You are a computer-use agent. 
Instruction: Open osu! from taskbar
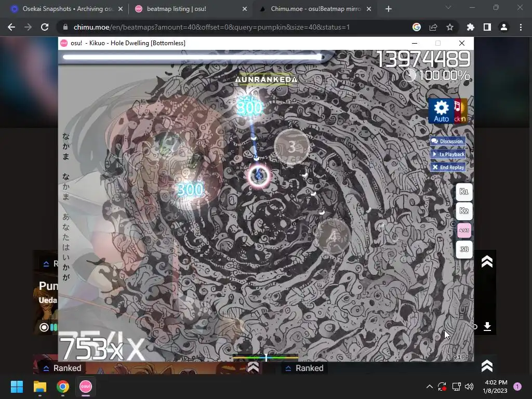pyautogui.click(x=86, y=387)
